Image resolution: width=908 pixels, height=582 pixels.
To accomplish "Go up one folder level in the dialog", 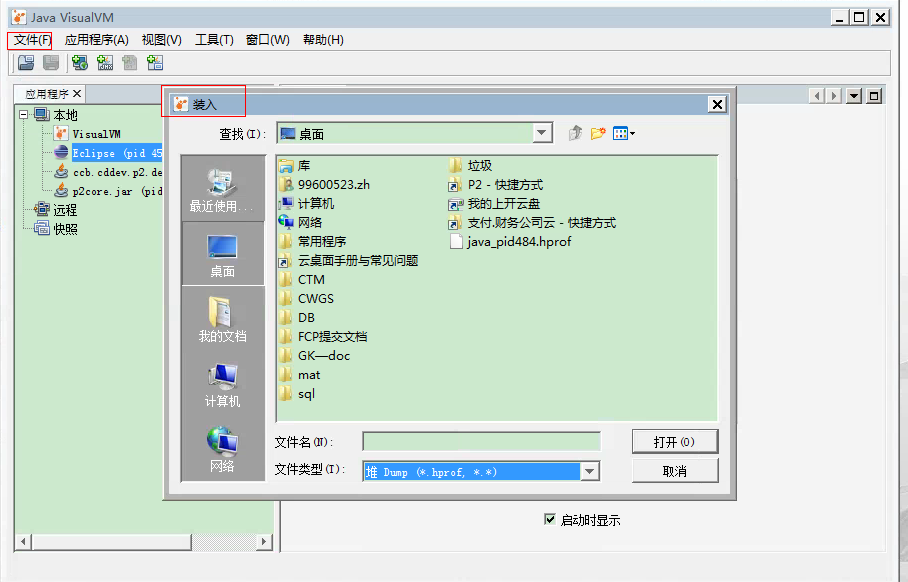I will click(x=575, y=134).
